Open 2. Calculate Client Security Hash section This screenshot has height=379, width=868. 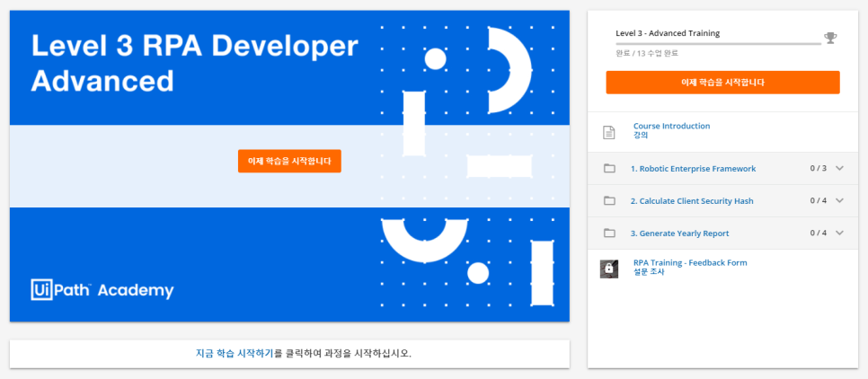click(x=692, y=201)
